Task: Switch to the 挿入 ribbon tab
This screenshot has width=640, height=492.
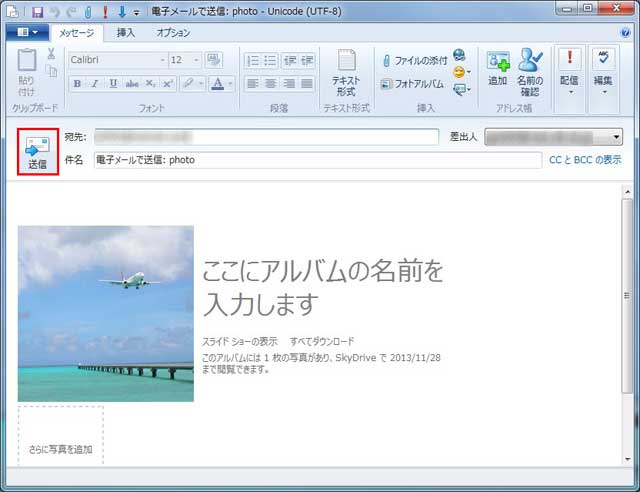Action: coord(126,33)
